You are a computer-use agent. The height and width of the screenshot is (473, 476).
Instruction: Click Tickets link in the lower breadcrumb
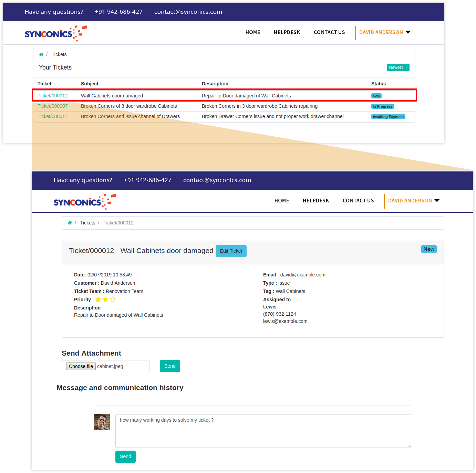tap(87, 223)
